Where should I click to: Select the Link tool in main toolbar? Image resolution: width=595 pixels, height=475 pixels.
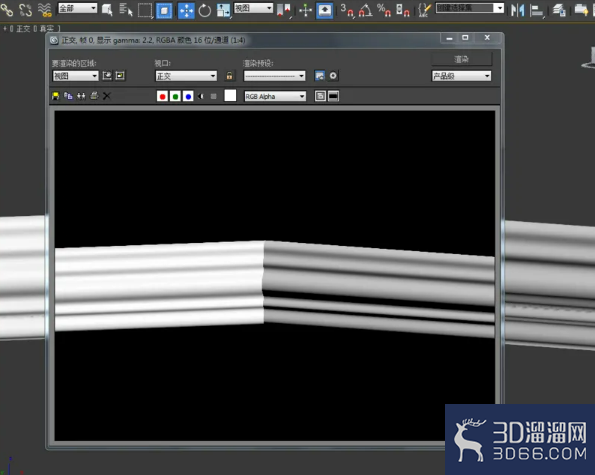pyautogui.click(x=7, y=10)
